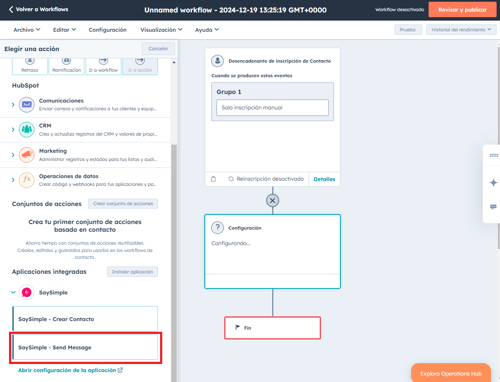Select SaySimple - Crear Contacto action
Image resolution: width=500 pixels, height=382 pixels.
click(85, 319)
